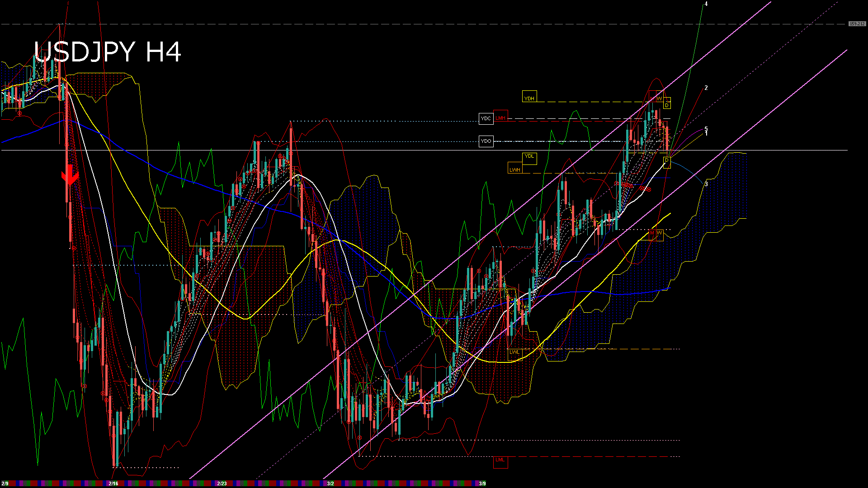Click the 159.212 price tag on right axis
This screenshot has width=868, height=488.
[857, 23]
